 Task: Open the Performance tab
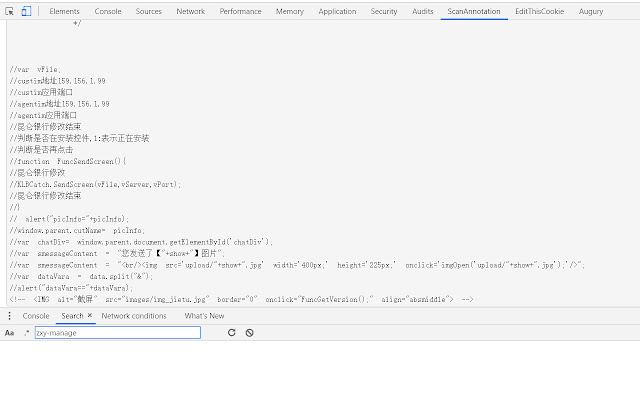(x=240, y=11)
